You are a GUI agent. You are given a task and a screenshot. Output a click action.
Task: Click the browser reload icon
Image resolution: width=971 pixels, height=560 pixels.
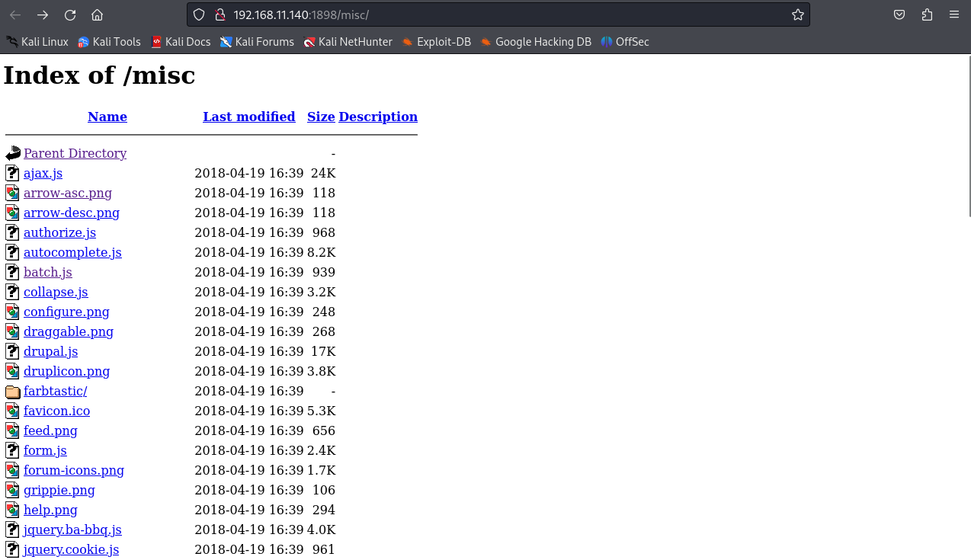coord(70,14)
